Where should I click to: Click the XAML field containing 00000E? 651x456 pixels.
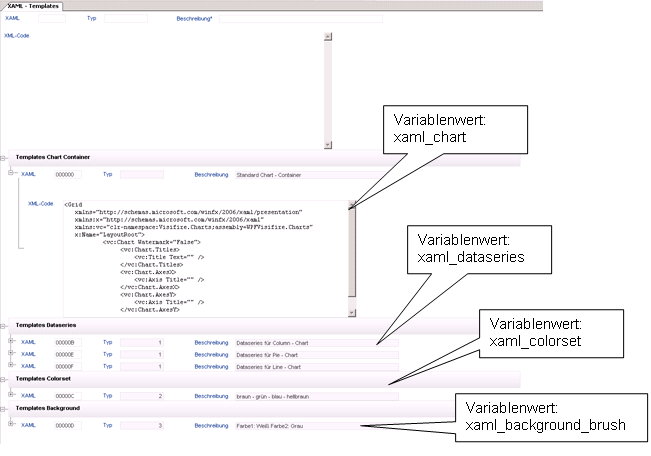(x=68, y=355)
